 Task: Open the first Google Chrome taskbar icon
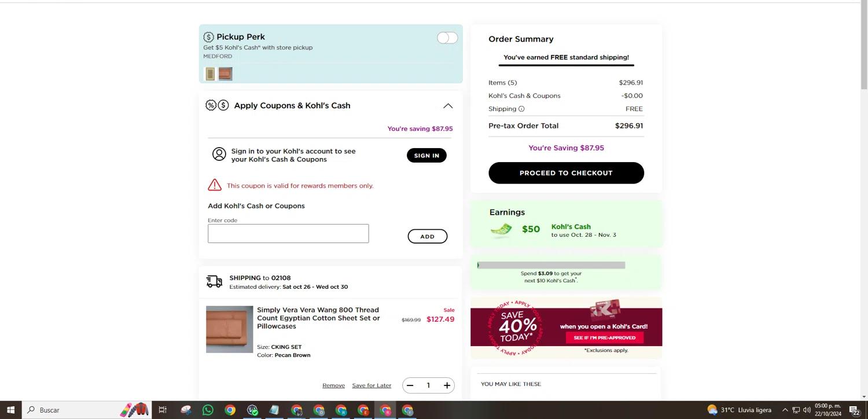click(x=230, y=410)
